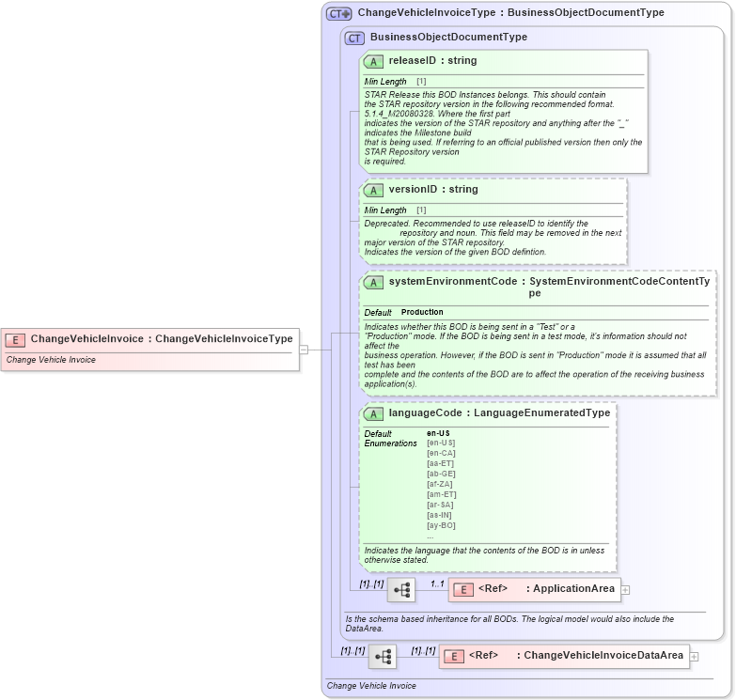Click the [aa-ET] enumeration value
This screenshot has height=700, width=736.
pyautogui.click(x=440, y=463)
